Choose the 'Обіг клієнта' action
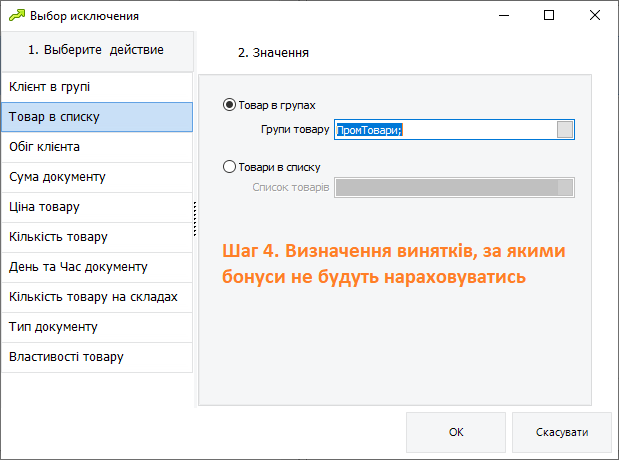Viewport: 619px width, 460px height. (x=97, y=147)
